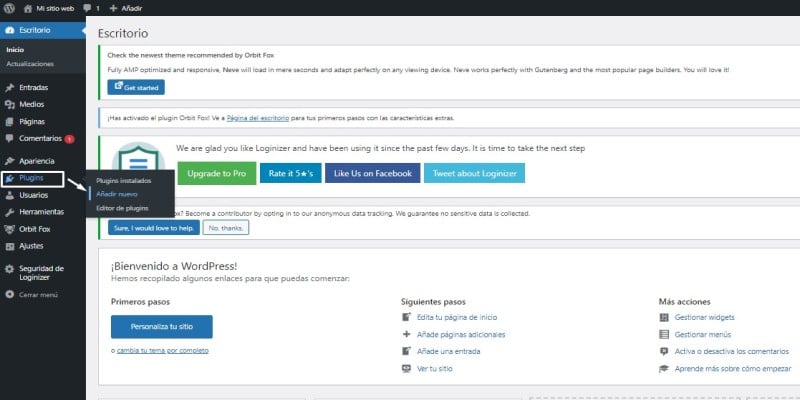Click Rate it 5★'s button
800x400 pixels.
(x=291, y=173)
